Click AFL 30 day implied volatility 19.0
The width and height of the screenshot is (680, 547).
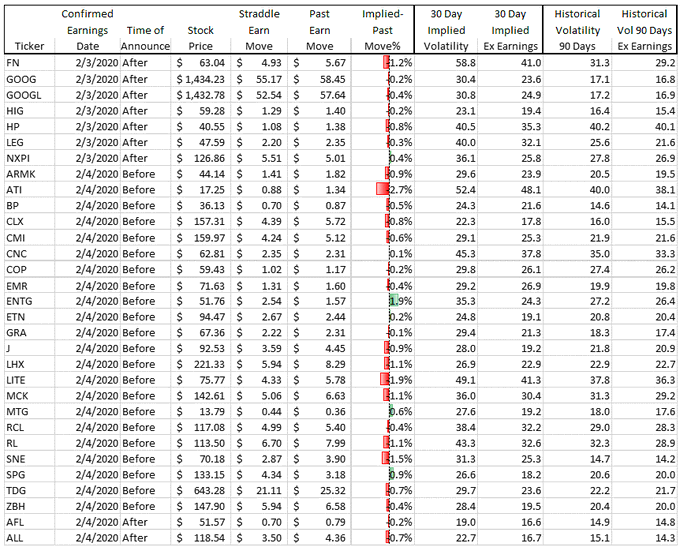(446, 522)
